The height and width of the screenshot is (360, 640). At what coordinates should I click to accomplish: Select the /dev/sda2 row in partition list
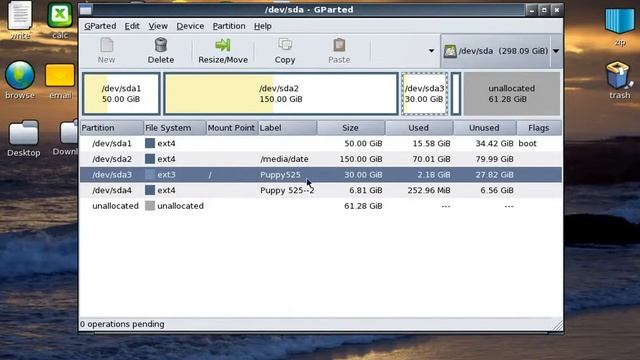[x=320, y=159]
